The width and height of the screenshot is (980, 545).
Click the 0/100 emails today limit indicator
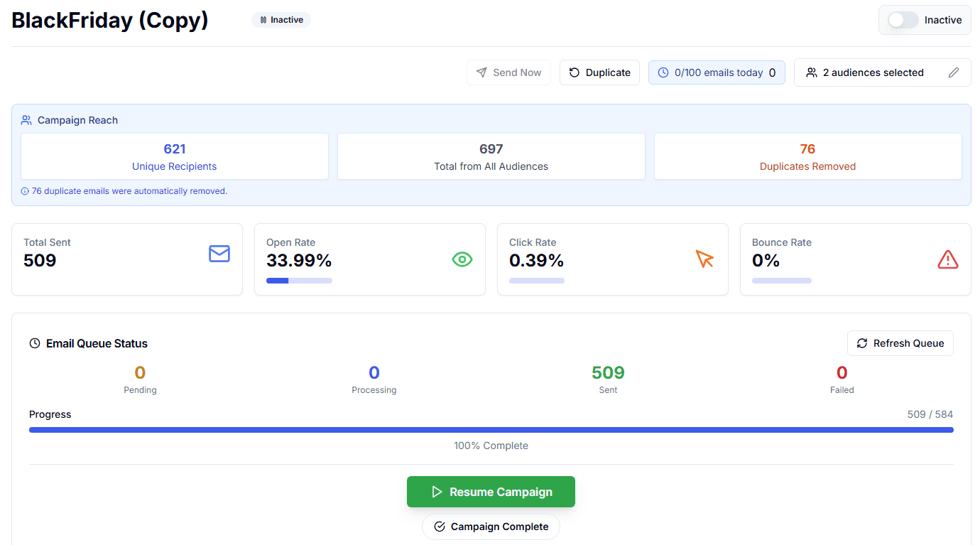pyautogui.click(x=716, y=72)
